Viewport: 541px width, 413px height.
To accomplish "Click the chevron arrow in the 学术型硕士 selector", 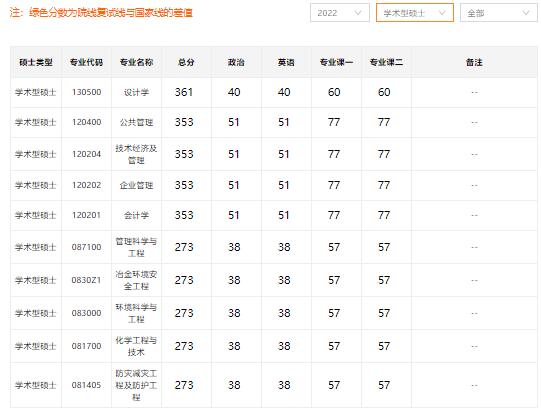I will [442, 13].
